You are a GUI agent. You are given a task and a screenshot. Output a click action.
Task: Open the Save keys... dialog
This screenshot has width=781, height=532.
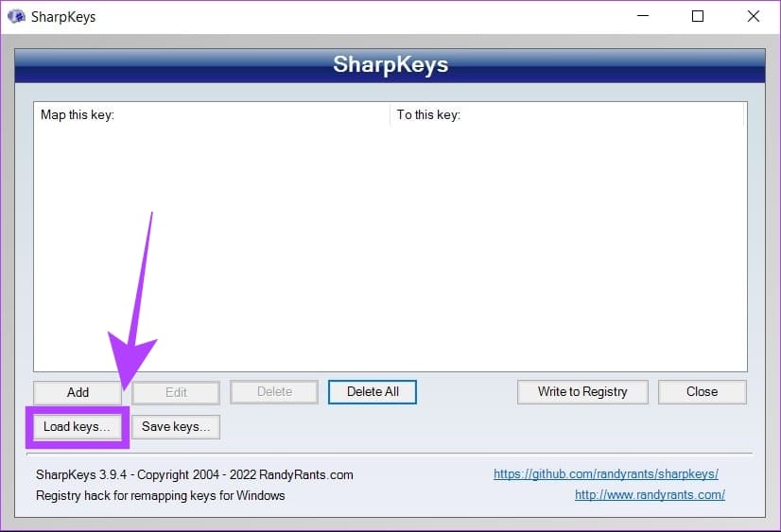pos(176,427)
